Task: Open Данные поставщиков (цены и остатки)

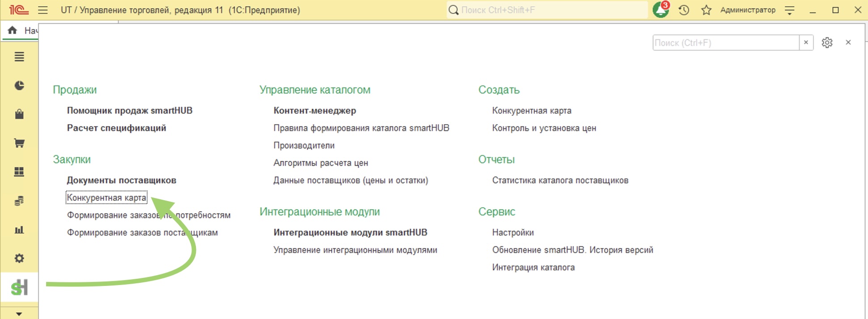Action: [x=351, y=180]
